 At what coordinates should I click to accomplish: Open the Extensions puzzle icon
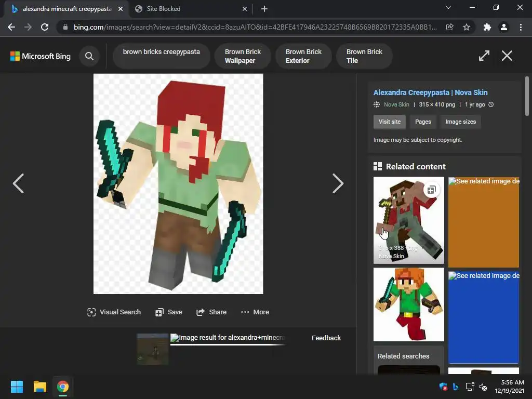(487, 27)
